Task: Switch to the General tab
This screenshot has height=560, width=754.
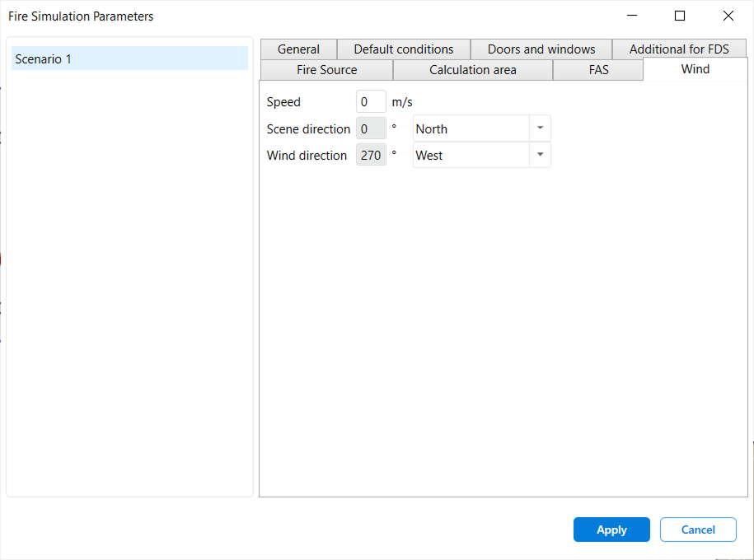Action: click(298, 49)
